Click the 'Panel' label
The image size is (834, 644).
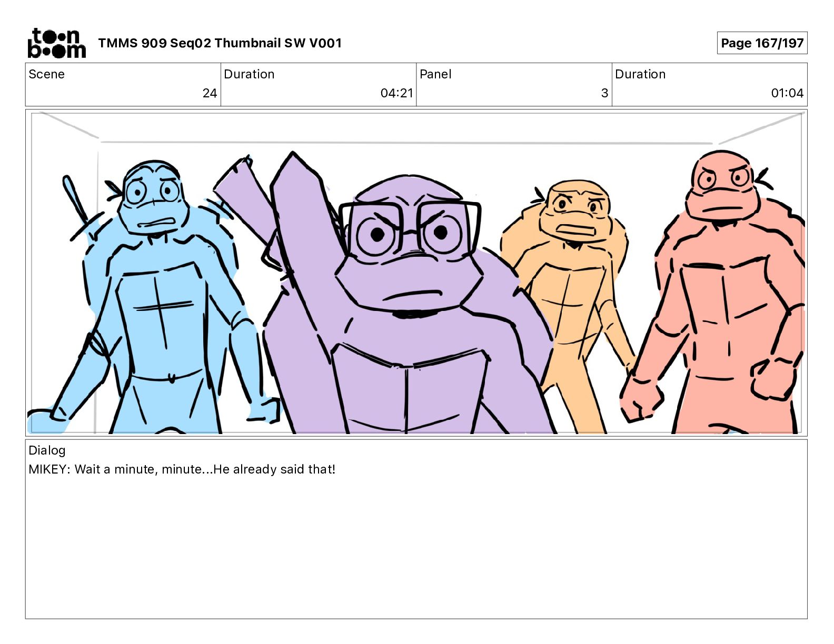435,74
